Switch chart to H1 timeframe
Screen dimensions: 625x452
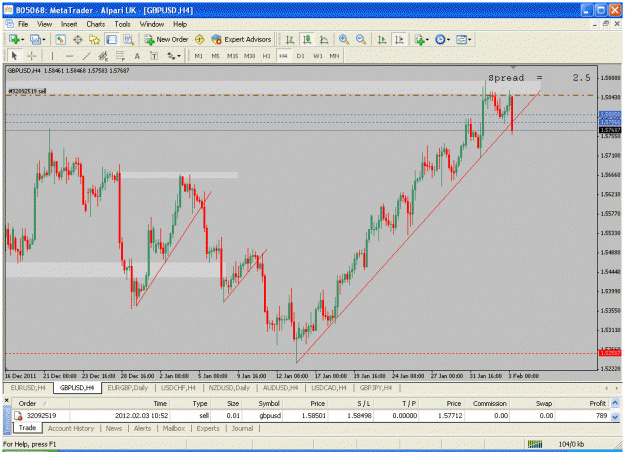pyautogui.click(x=266, y=56)
